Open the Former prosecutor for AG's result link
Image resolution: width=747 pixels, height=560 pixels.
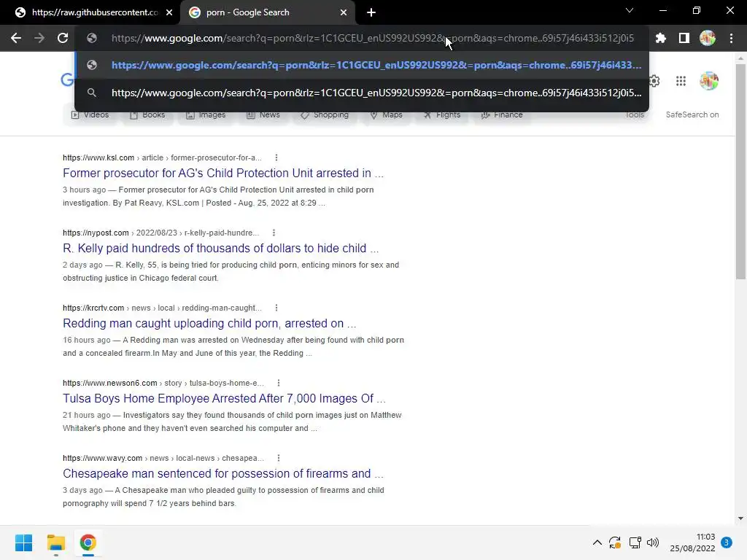[223, 173]
